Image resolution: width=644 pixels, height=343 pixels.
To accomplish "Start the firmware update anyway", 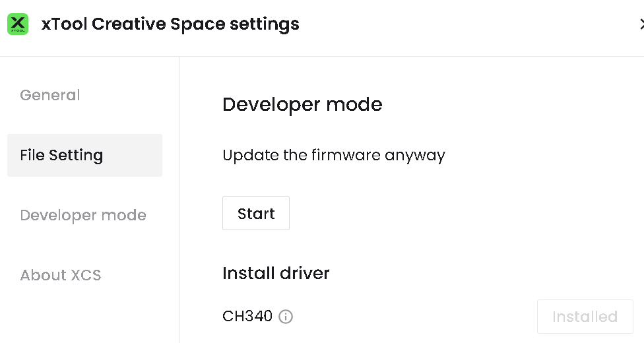I will [256, 213].
